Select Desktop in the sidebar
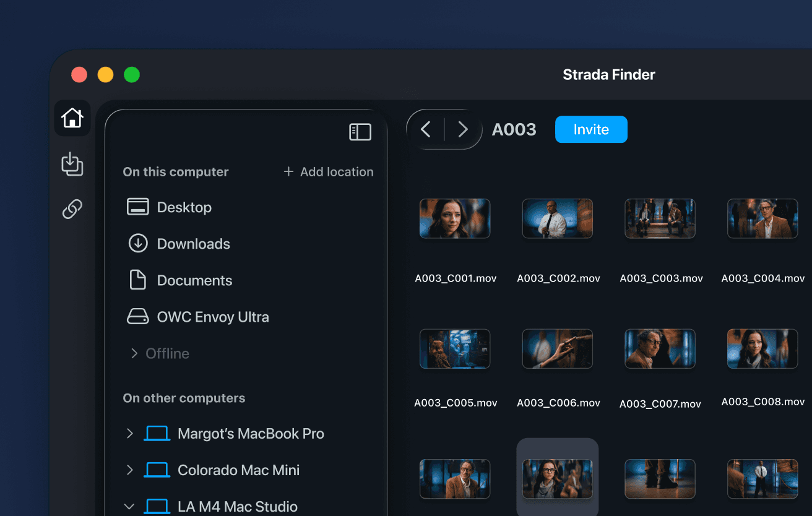This screenshot has width=812, height=516. pyautogui.click(x=184, y=207)
